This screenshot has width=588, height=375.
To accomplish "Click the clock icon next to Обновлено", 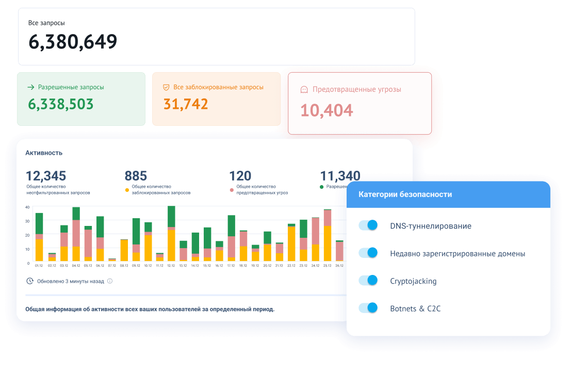I will 30,281.
